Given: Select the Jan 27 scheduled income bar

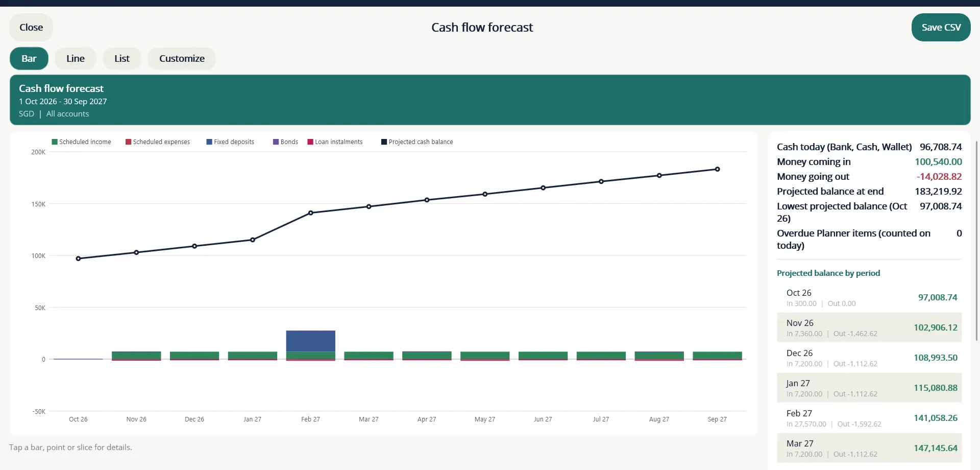Looking at the screenshot, I should click(253, 355).
